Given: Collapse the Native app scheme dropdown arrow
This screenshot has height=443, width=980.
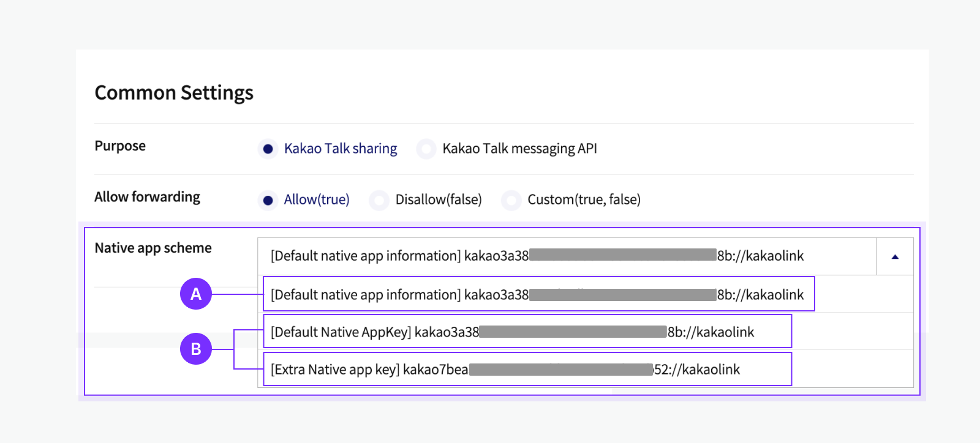Looking at the screenshot, I should pos(895,256).
